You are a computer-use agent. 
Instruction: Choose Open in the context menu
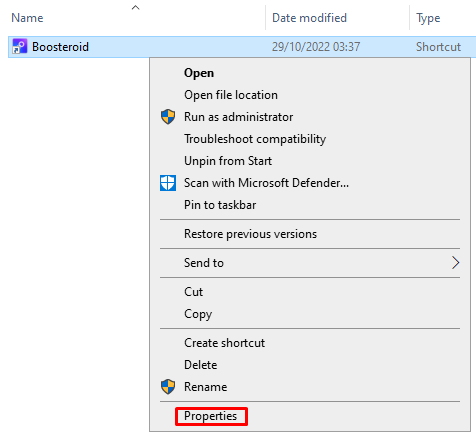click(199, 73)
